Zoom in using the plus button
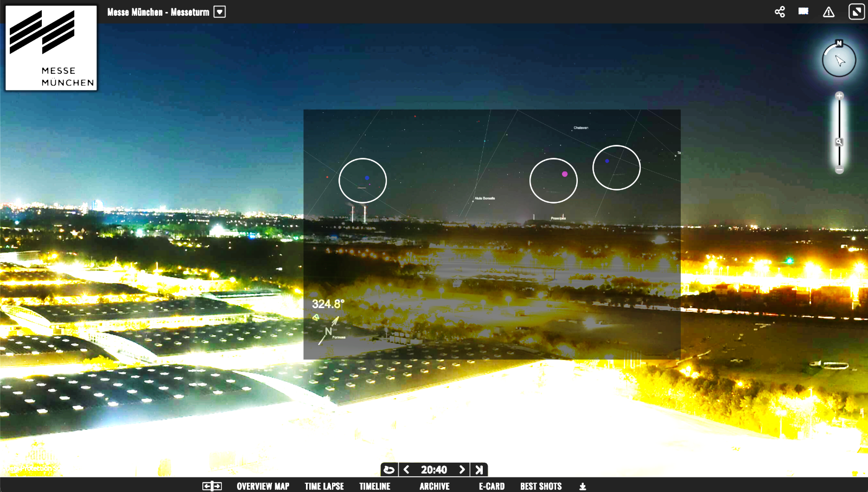 (x=839, y=96)
